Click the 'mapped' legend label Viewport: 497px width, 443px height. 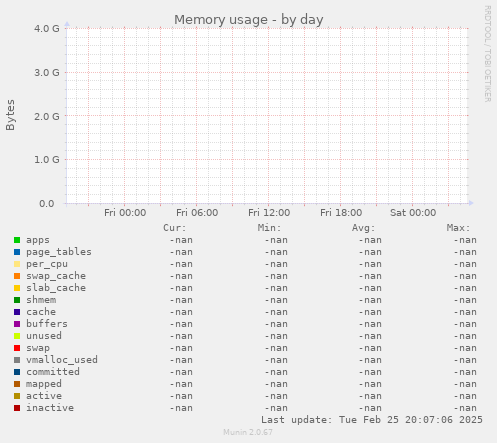(x=44, y=384)
